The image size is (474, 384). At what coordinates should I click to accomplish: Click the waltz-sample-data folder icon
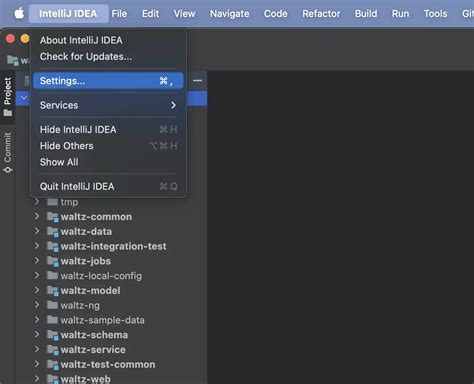[52, 320]
